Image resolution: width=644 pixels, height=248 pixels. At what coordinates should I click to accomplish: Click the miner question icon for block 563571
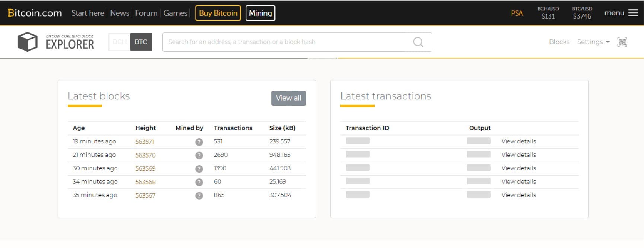199,142
